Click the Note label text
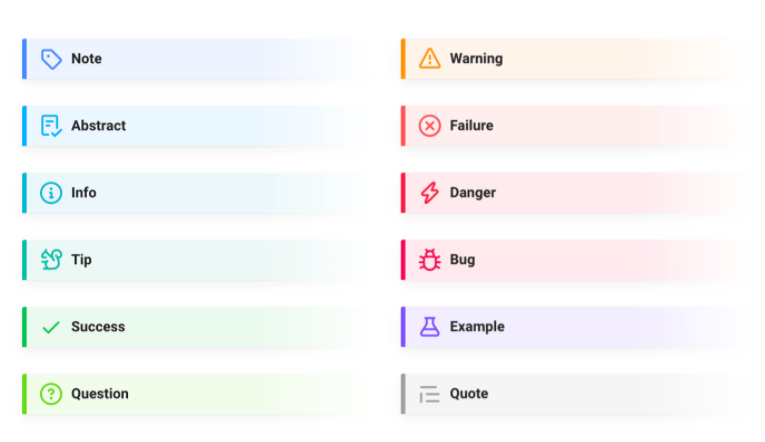Image resolution: width=765 pixels, height=442 pixels. pyautogui.click(x=86, y=59)
